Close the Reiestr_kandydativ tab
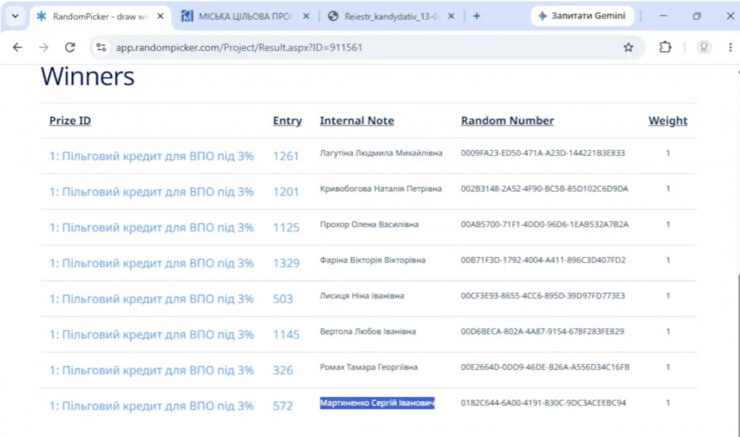Image resolution: width=740 pixels, height=437 pixels. pyautogui.click(x=451, y=17)
